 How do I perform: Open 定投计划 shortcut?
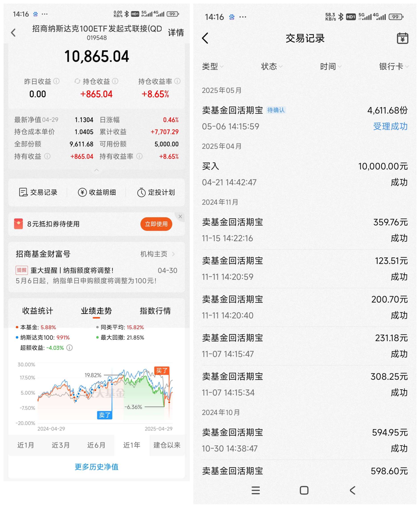[x=156, y=192]
